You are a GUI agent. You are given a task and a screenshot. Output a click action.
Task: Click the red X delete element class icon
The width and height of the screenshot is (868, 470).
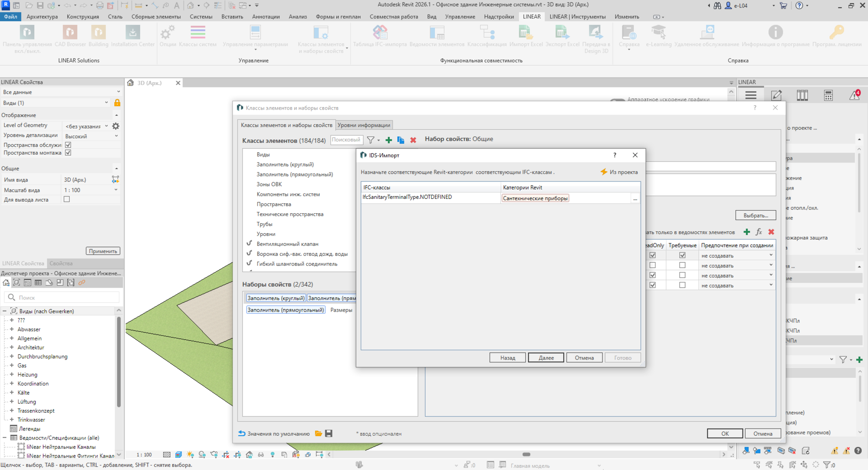pyautogui.click(x=413, y=140)
